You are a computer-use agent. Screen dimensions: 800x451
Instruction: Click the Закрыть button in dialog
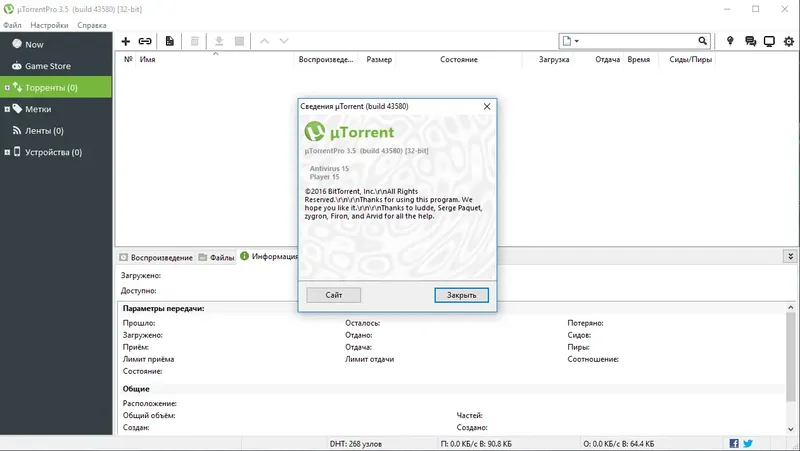pos(461,295)
